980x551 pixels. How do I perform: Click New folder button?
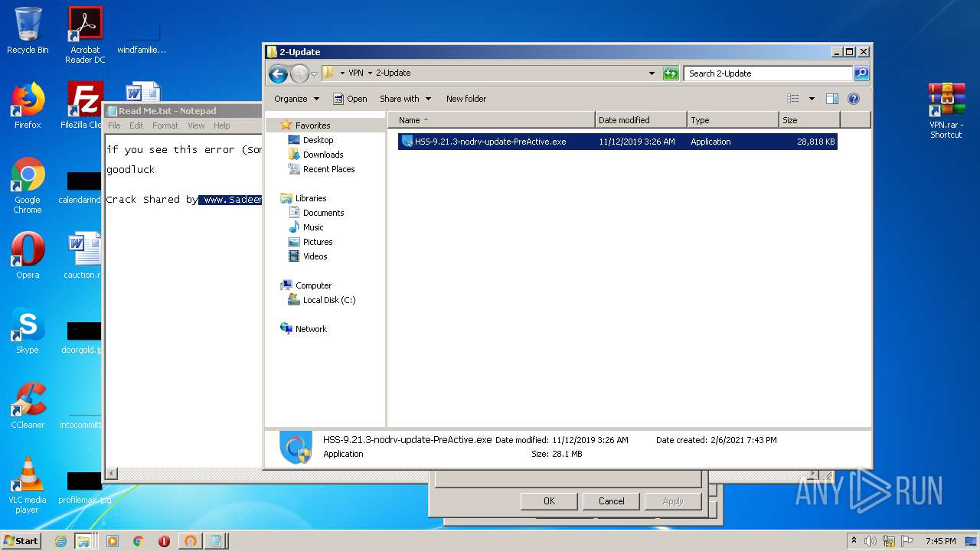tap(466, 99)
